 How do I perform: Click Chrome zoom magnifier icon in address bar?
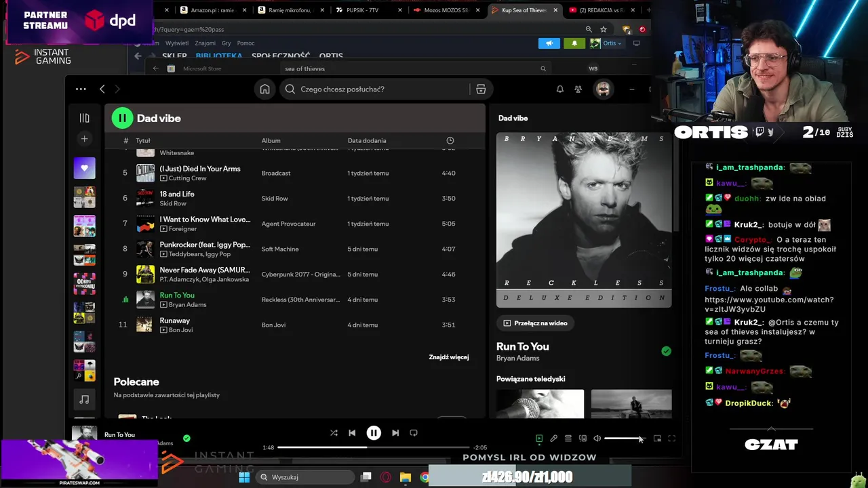[589, 29]
